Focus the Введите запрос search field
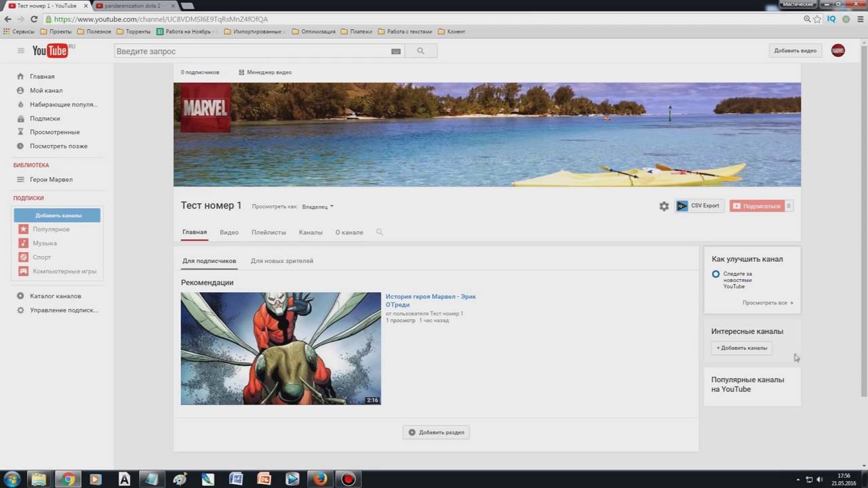The image size is (868, 488). pos(260,51)
